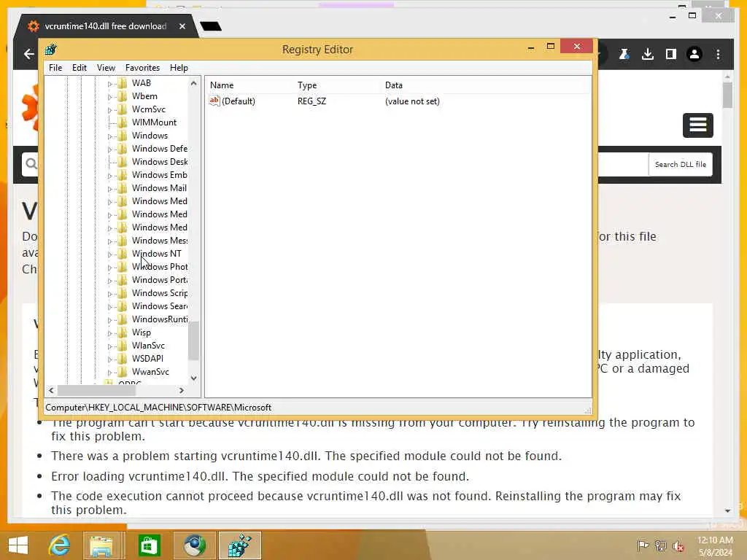The image size is (747, 560).
Task: Click tree pane horizontal scroll right arrow
Action: (x=182, y=391)
